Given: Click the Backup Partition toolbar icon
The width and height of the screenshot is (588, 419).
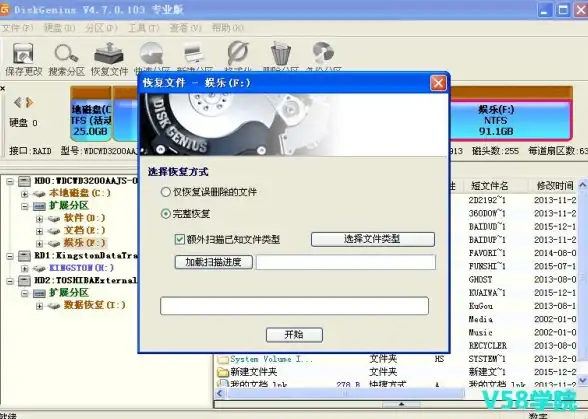Looking at the screenshot, I should tap(323, 53).
